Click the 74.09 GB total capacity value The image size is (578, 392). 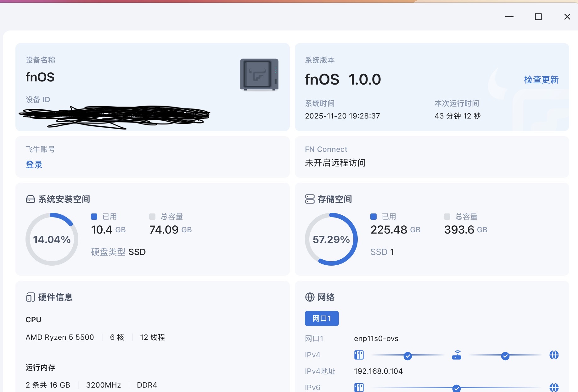click(171, 230)
